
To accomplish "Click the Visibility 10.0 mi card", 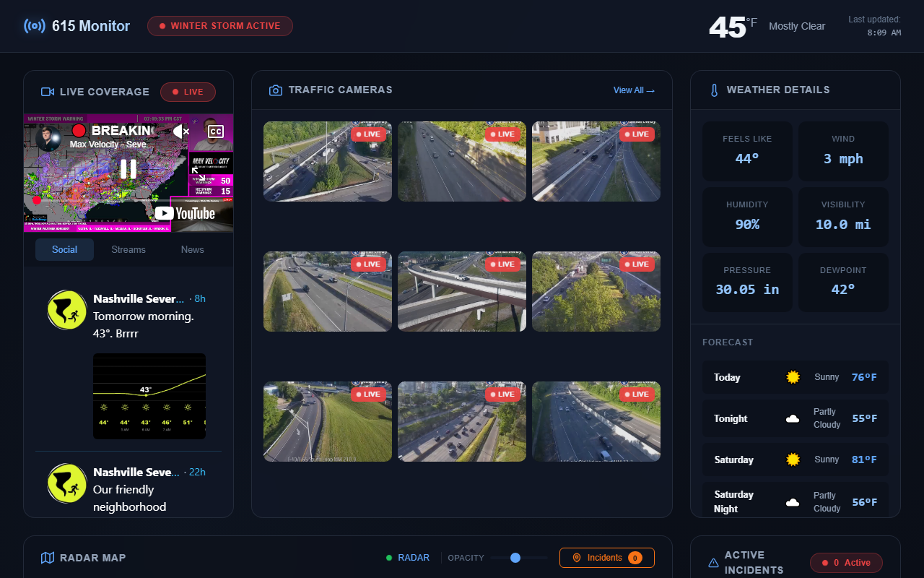I will click(843, 217).
